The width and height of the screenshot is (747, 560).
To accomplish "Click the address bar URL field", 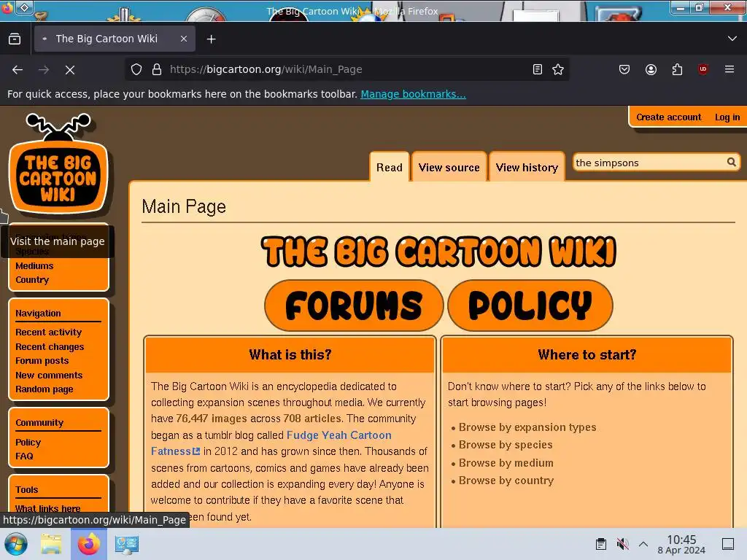I will coord(348,69).
